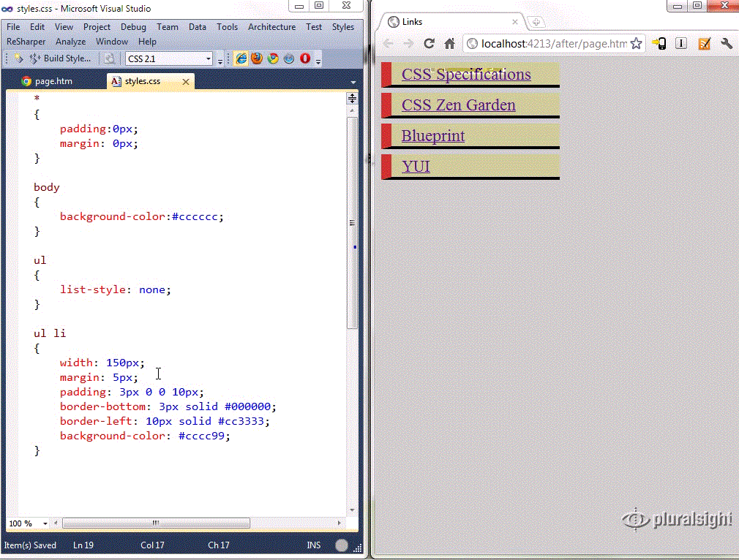Reload the page in the browser

tap(429, 43)
